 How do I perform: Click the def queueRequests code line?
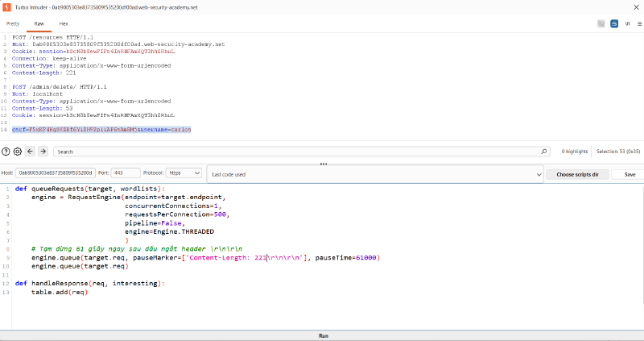tap(89, 189)
